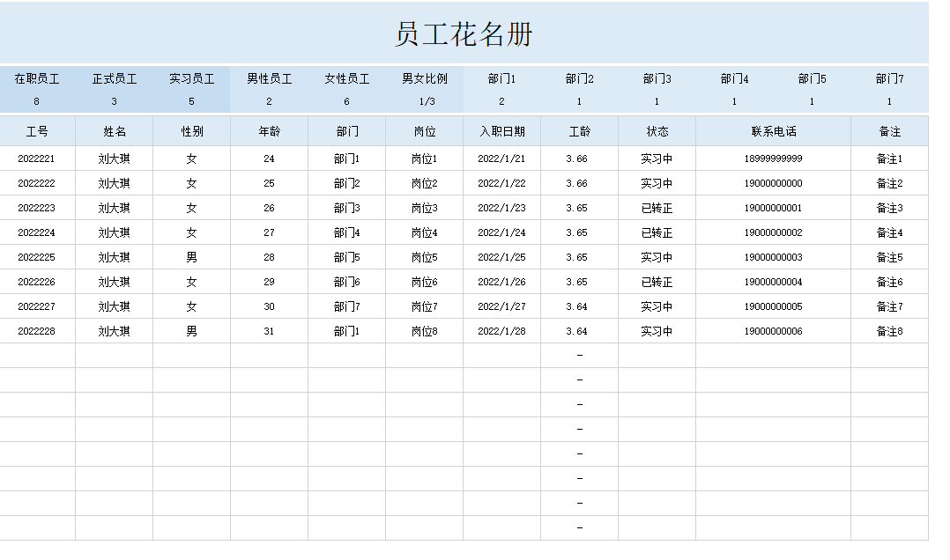
Task: Select the 状态 column header
Action: (657, 132)
